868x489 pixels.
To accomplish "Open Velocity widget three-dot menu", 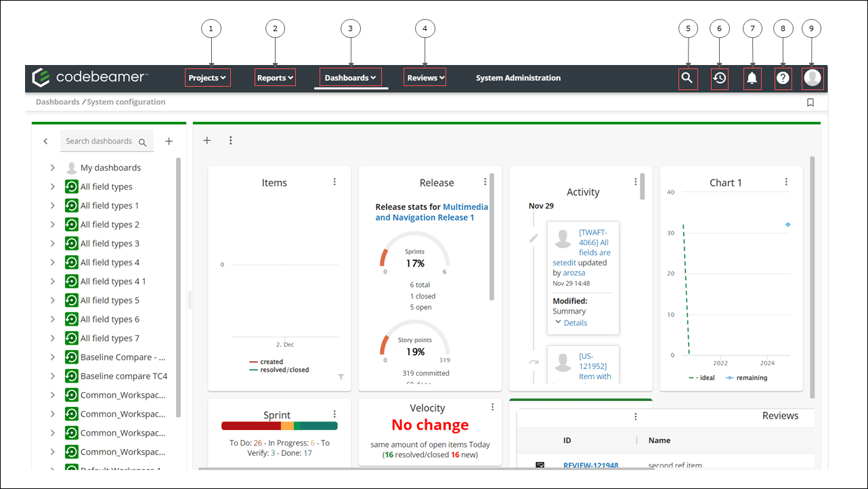I will (x=492, y=406).
